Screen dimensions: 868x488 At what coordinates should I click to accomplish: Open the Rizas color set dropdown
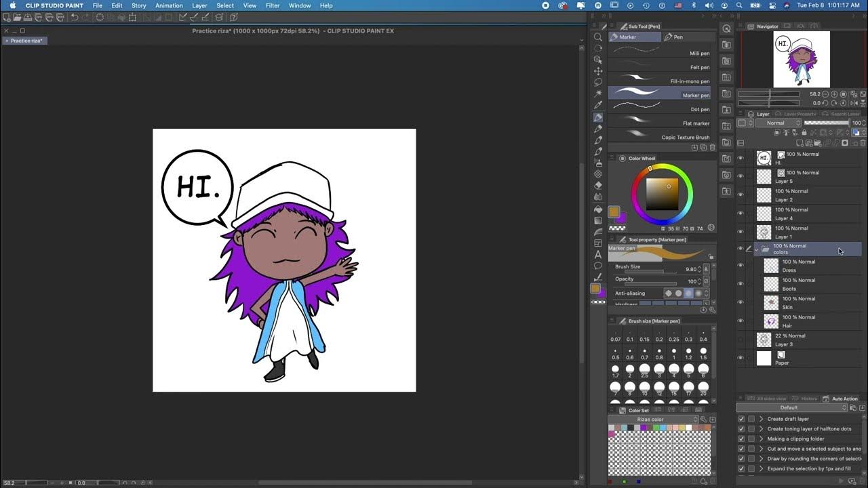[x=653, y=420]
